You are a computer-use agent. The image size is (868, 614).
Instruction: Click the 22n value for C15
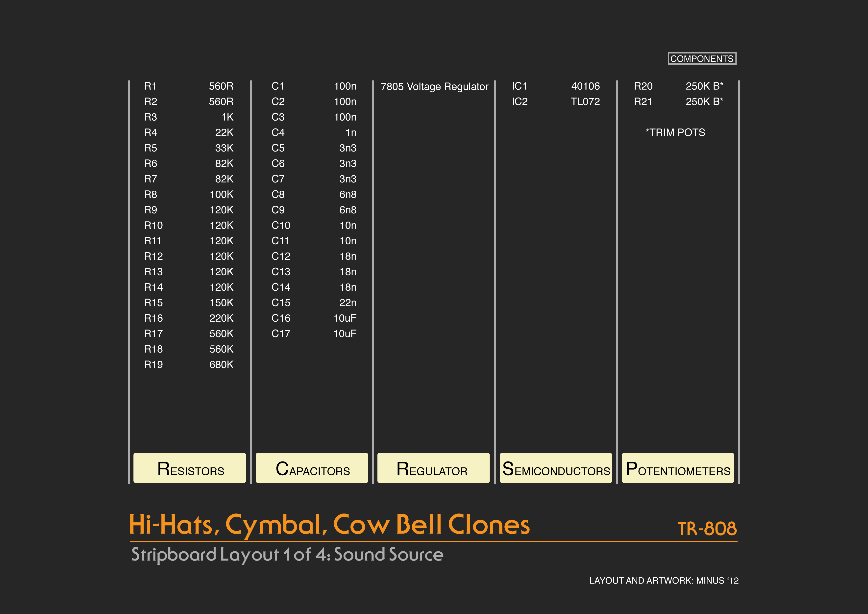coord(348,303)
